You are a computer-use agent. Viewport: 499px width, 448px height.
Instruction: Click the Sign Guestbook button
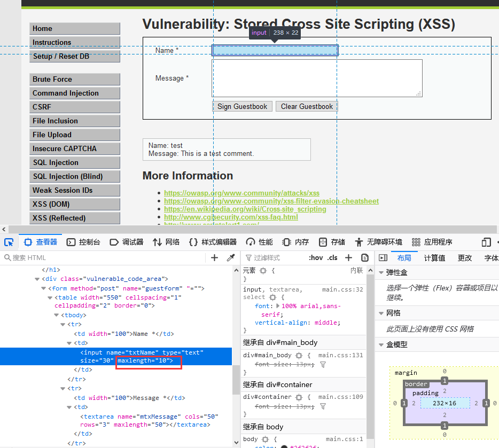point(242,106)
